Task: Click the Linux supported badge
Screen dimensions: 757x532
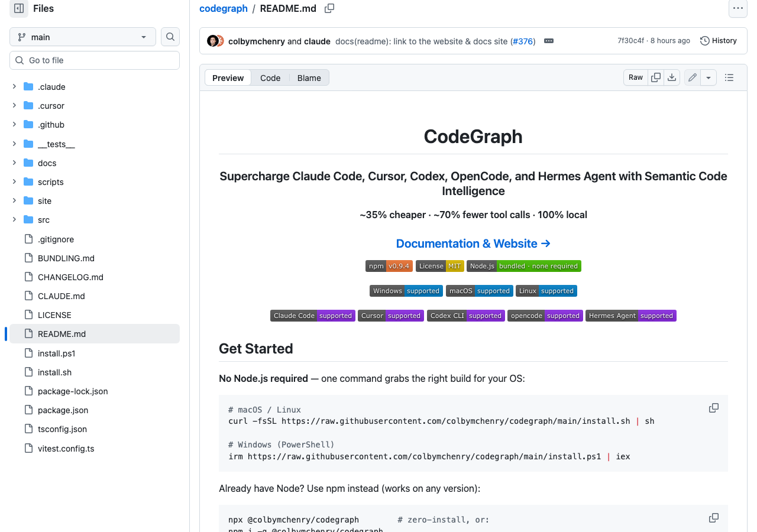Action: (x=546, y=291)
